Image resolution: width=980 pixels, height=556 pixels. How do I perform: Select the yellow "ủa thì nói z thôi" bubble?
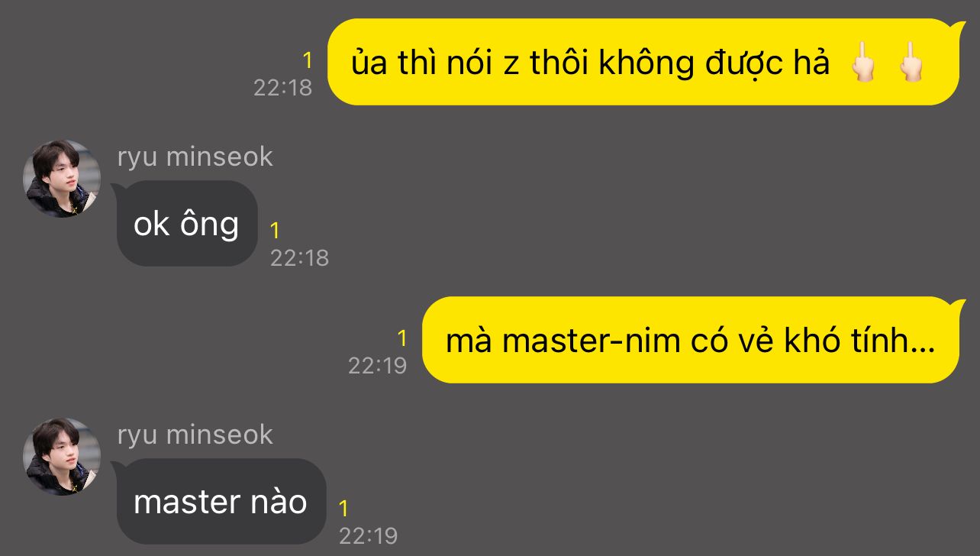[x=643, y=62]
